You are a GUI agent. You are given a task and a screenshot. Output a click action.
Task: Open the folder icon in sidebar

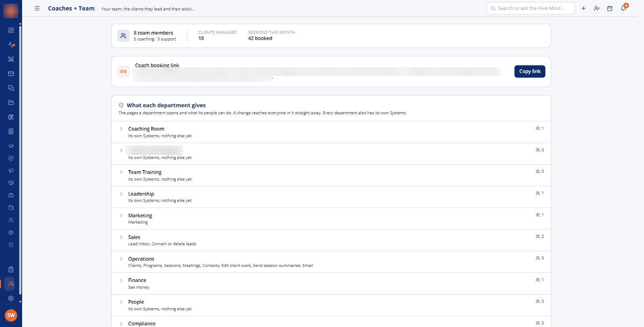(x=11, y=102)
